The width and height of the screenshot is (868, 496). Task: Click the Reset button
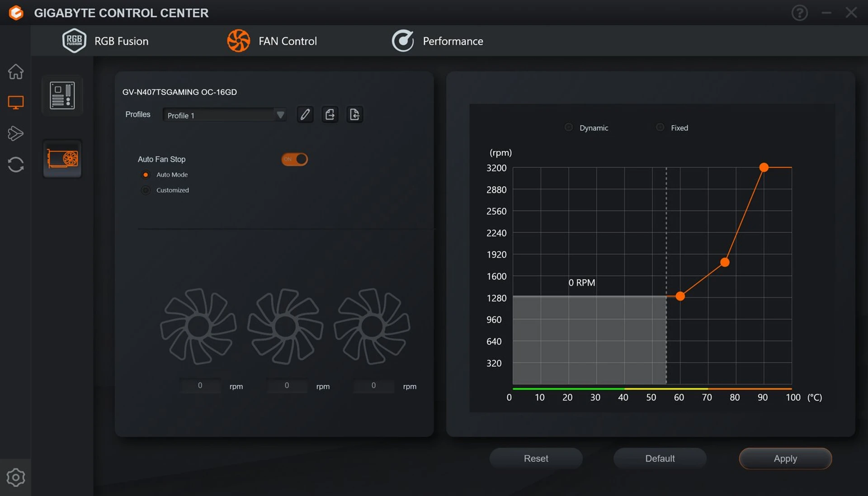(536, 458)
